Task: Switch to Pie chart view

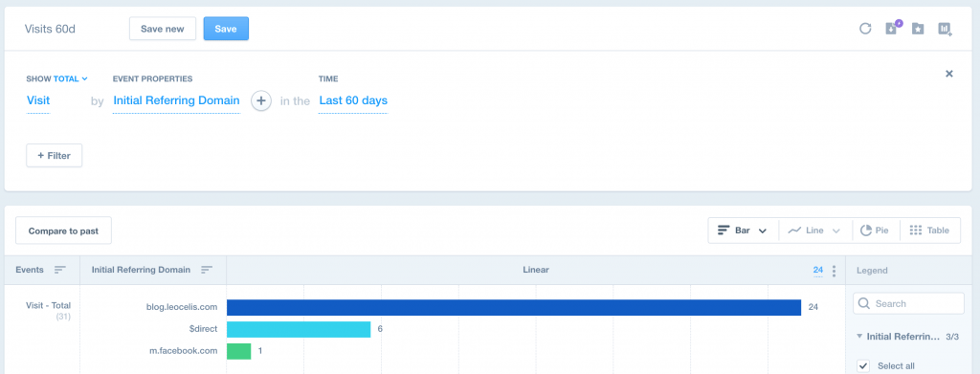Action: coord(875,231)
